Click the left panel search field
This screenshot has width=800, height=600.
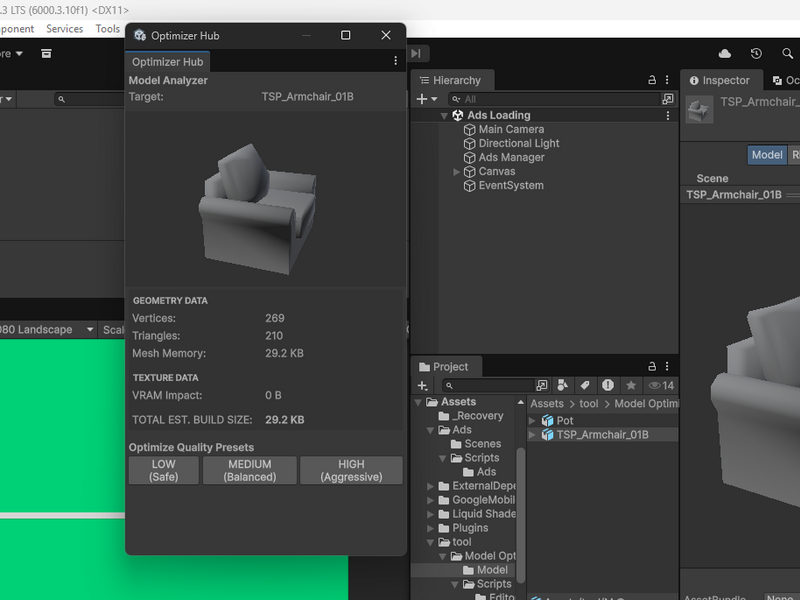[89, 99]
